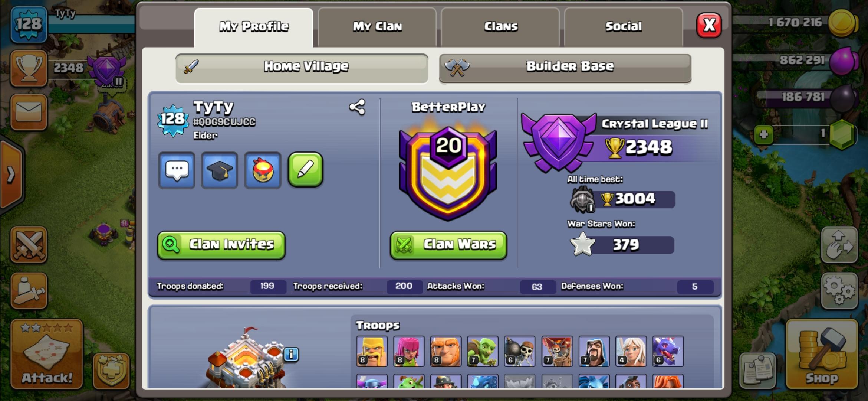Viewport: 868px width, 401px height.
Task: Click the Clan Invites button
Action: 221,245
